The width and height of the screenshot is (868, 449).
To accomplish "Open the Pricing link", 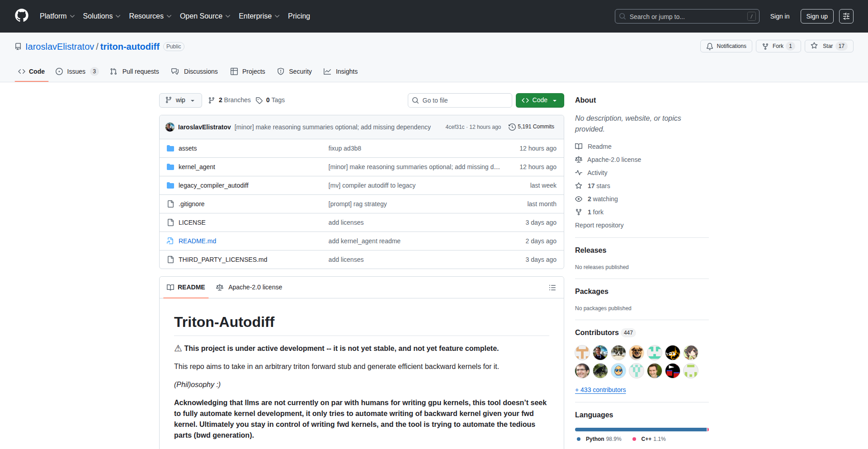I will coord(299,16).
